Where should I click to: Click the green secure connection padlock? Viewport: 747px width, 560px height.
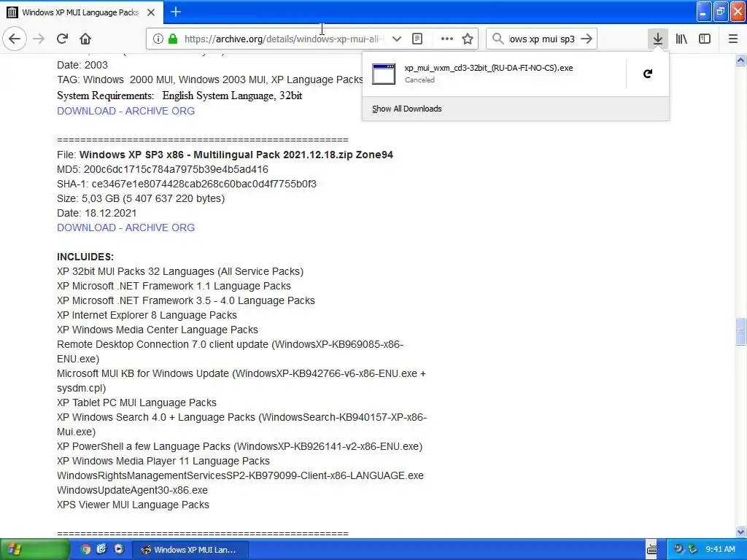point(173,39)
